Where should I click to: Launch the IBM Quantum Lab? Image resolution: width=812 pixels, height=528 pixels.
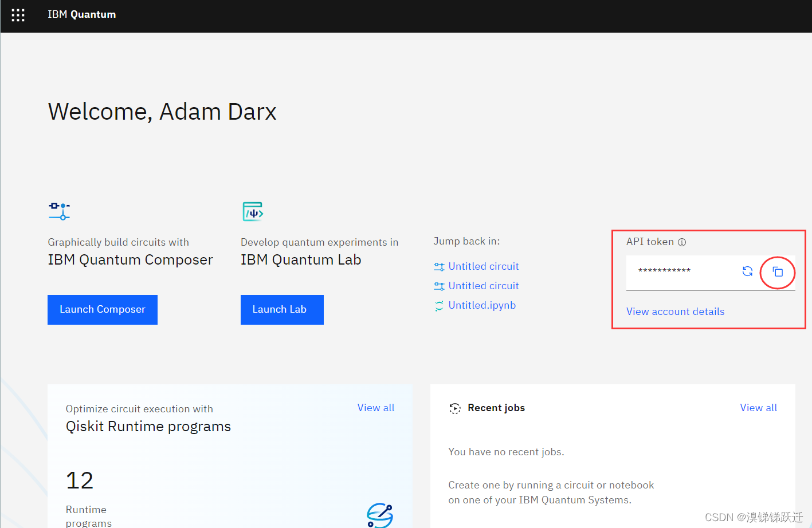282,310
